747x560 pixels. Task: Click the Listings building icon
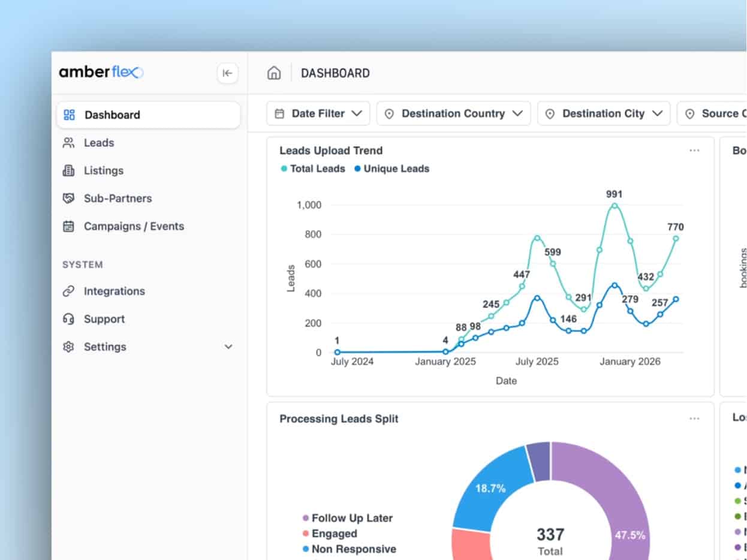point(69,170)
